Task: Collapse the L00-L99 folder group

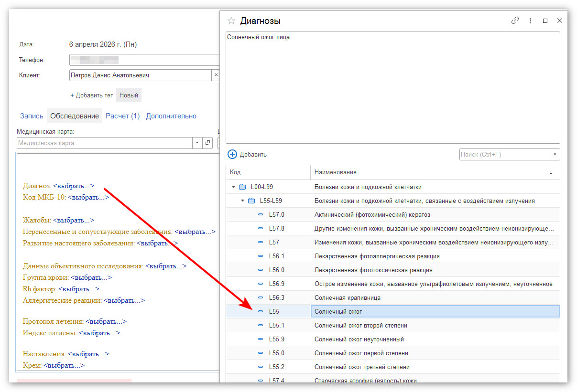Action: coord(233,187)
